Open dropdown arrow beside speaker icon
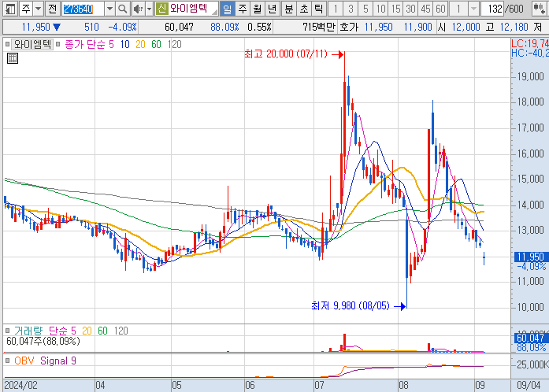The image size is (549, 392). pos(149,9)
